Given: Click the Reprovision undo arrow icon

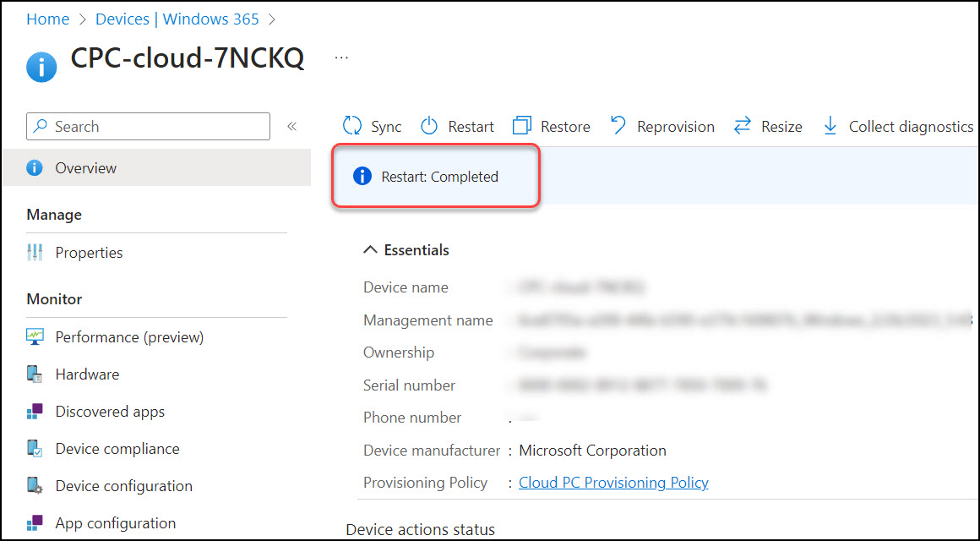Looking at the screenshot, I should (x=618, y=125).
